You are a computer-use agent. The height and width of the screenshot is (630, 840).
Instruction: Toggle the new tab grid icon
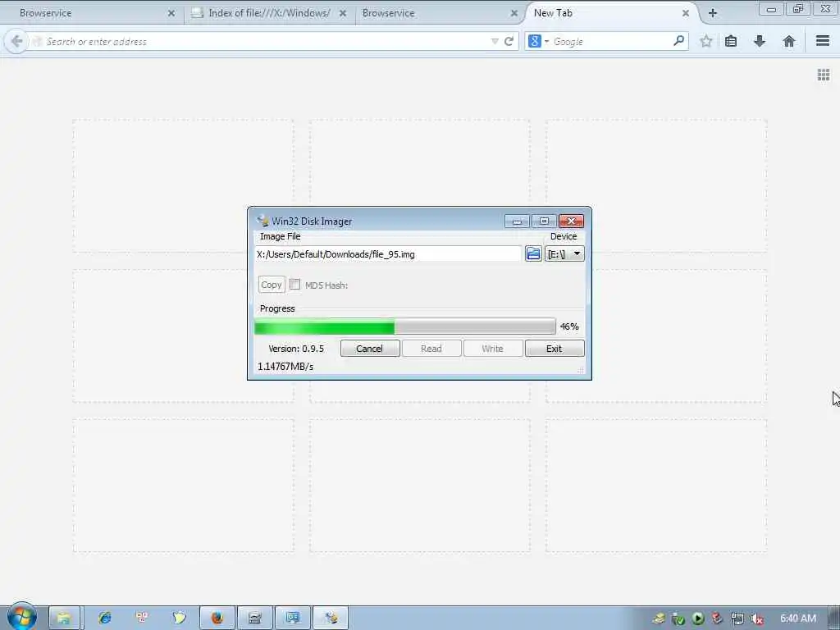pos(824,75)
